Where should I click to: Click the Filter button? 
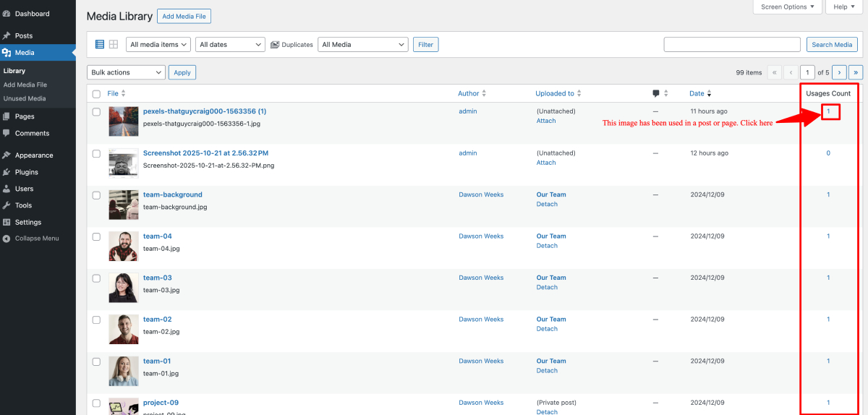coord(426,45)
